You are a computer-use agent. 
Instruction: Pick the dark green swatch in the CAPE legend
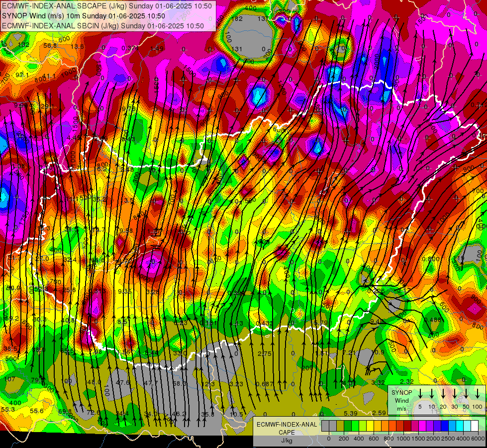(x=348, y=426)
